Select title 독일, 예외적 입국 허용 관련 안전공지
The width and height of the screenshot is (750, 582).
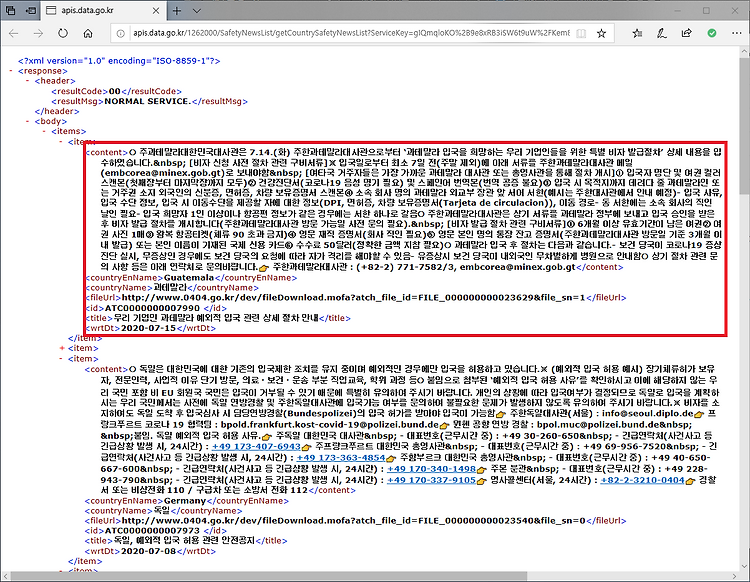184,540
